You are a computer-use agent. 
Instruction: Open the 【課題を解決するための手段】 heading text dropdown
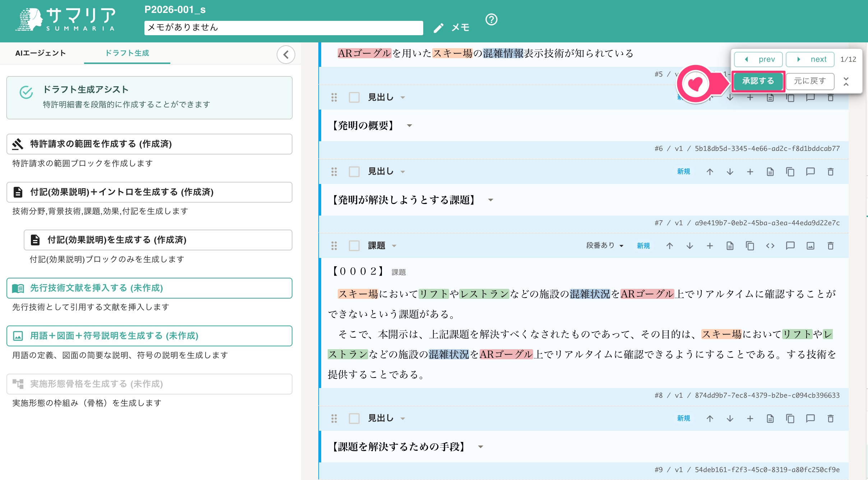coord(480,447)
